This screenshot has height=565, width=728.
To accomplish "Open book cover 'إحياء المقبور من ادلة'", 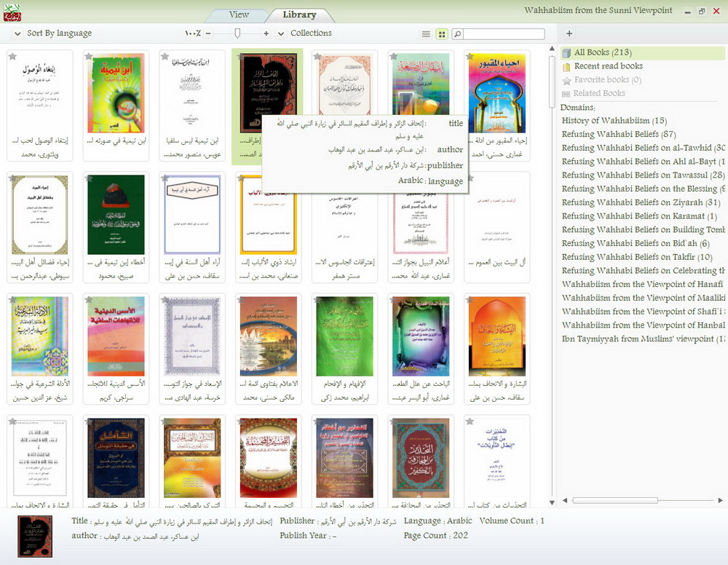I will tap(497, 93).
